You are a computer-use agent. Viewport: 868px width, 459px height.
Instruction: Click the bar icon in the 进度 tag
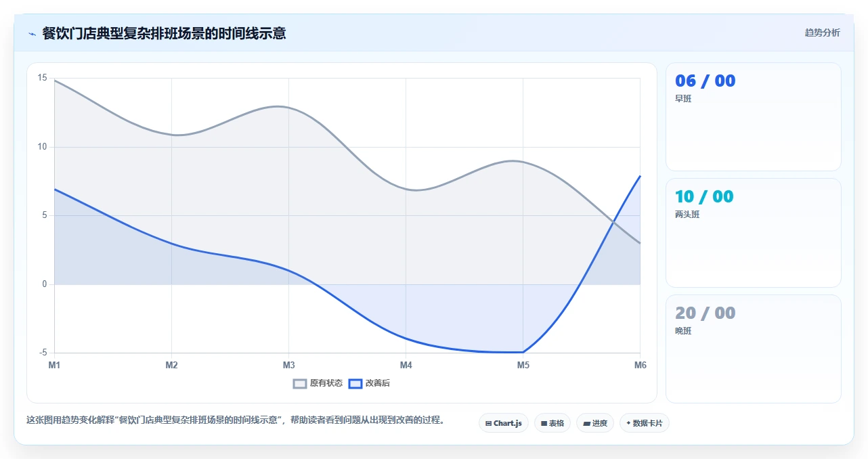[586, 423]
